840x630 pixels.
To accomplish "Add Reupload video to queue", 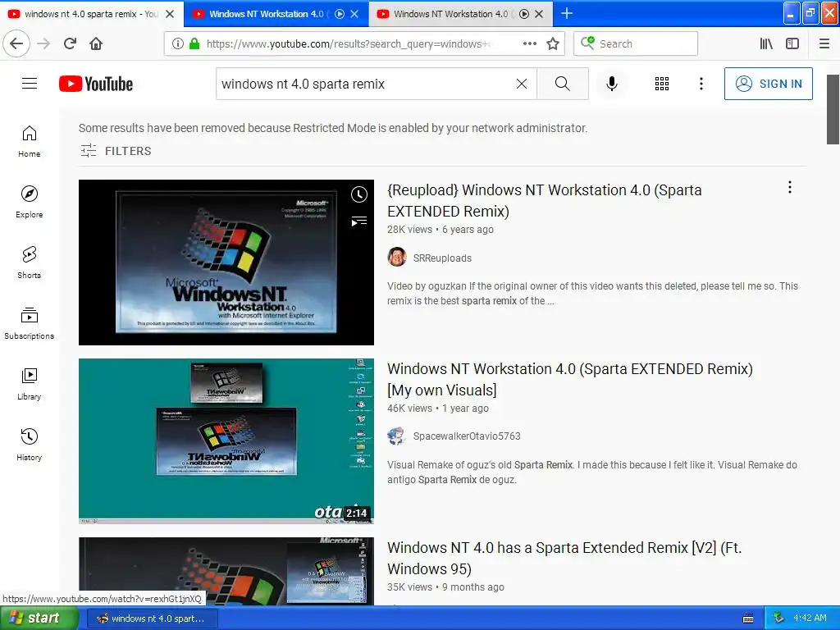I will 359,221.
